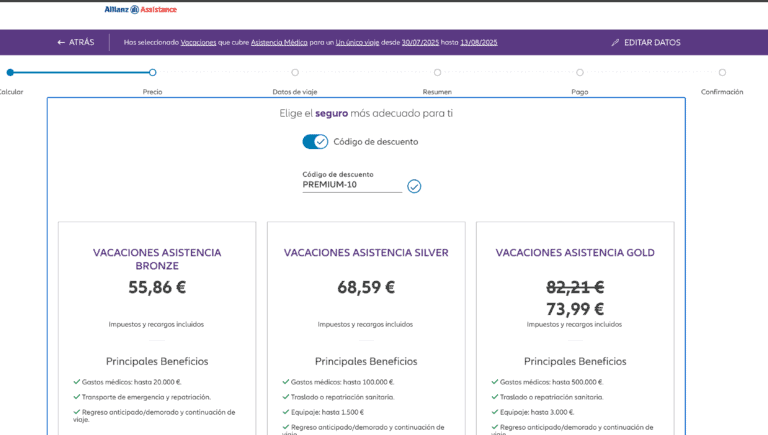The height and width of the screenshot is (435, 768).
Task: Select the Confirmación step marker
Action: click(722, 72)
